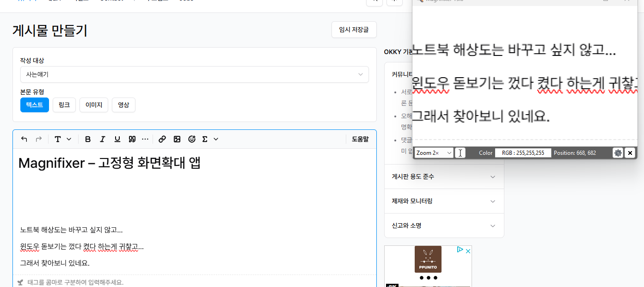Screen dimensions: 644x287
Task: Toggle italic formatting
Action: point(103,139)
